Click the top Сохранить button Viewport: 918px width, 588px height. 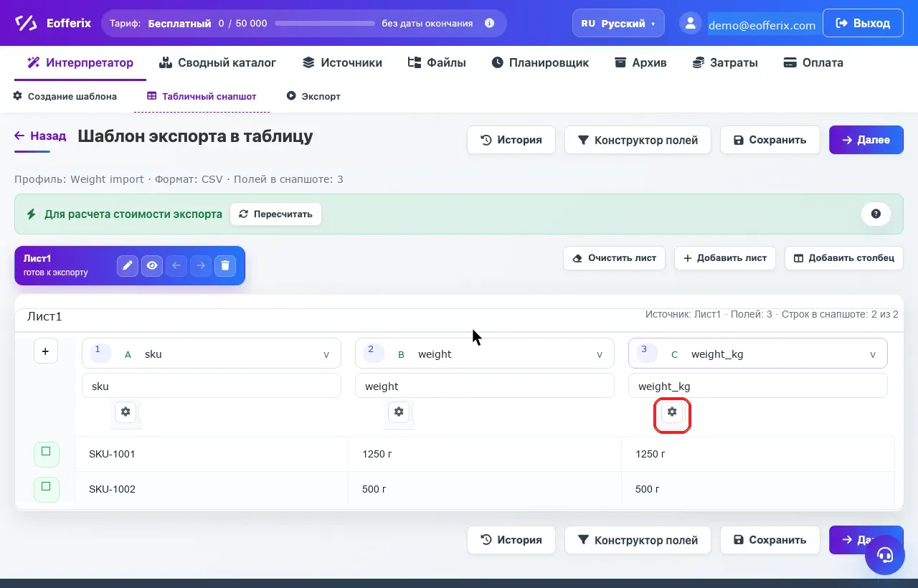(x=770, y=140)
